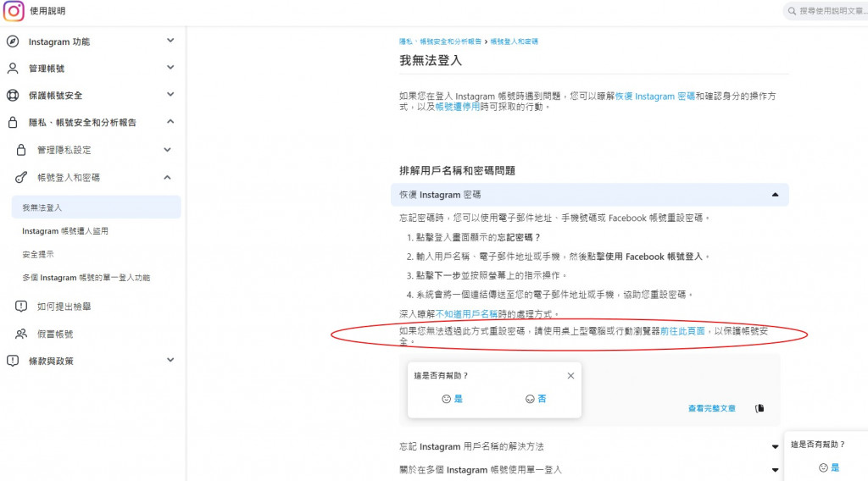868x481 pixels.
Task: Click the lock icon beside 隱私、帳號安全和分析報告
Action: (12, 122)
